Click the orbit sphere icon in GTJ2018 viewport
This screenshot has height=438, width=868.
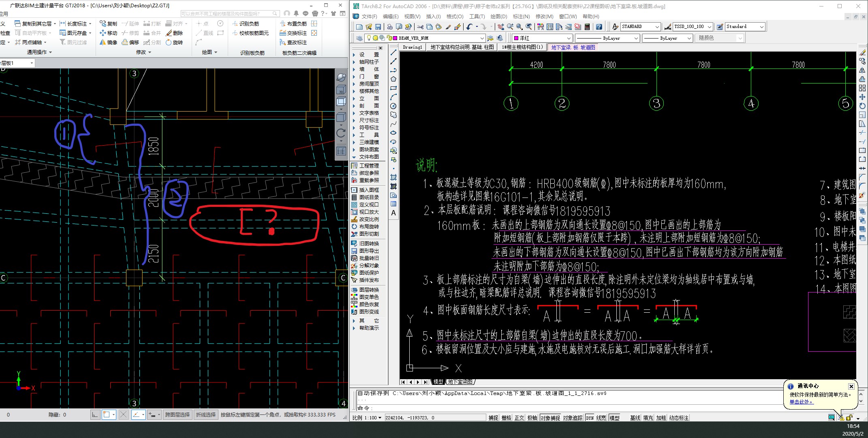pyautogui.click(x=341, y=77)
